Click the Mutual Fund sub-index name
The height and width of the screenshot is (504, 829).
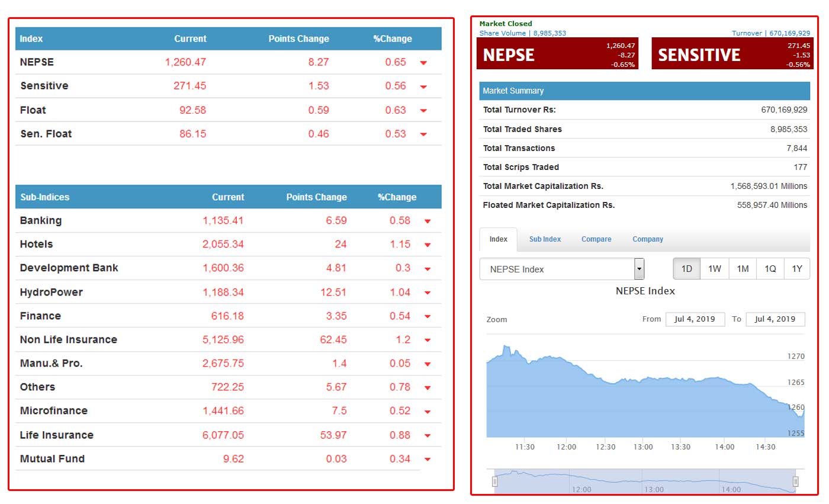point(52,458)
